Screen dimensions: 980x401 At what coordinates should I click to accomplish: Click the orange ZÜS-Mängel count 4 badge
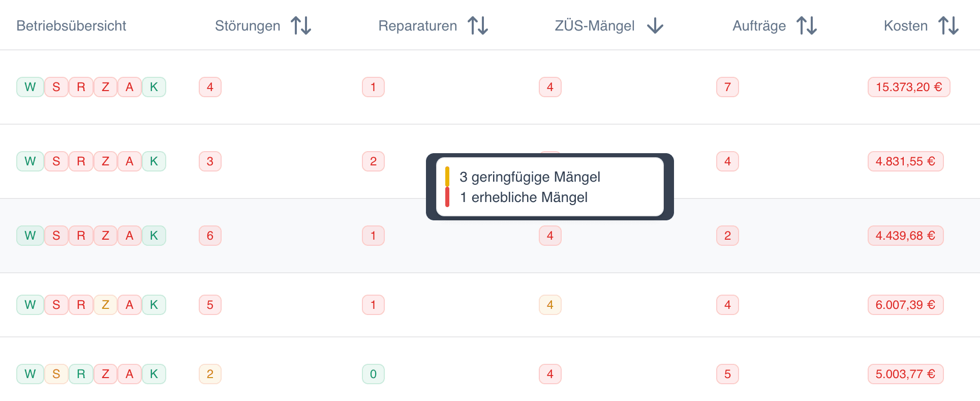pyautogui.click(x=550, y=305)
